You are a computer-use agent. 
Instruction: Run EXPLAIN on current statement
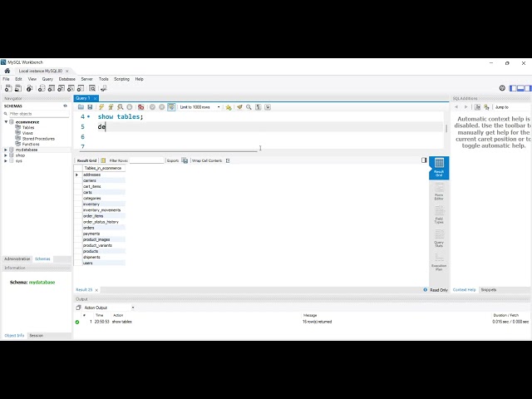pyautogui.click(x=120, y=107)
